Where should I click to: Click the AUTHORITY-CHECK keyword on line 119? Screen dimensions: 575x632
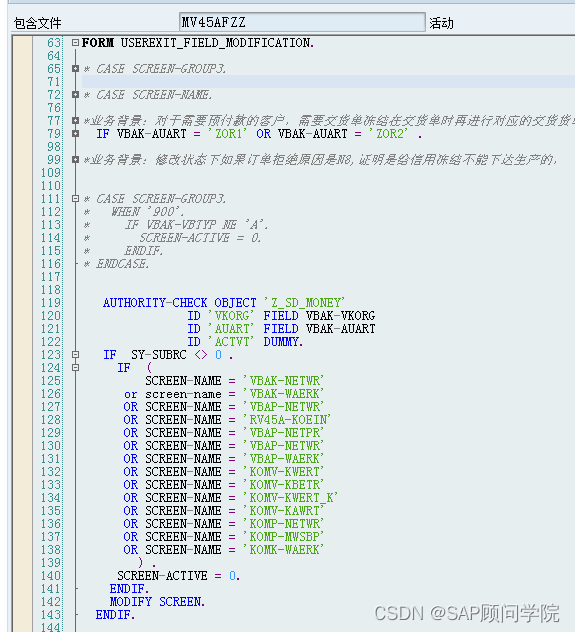[155, 303]
